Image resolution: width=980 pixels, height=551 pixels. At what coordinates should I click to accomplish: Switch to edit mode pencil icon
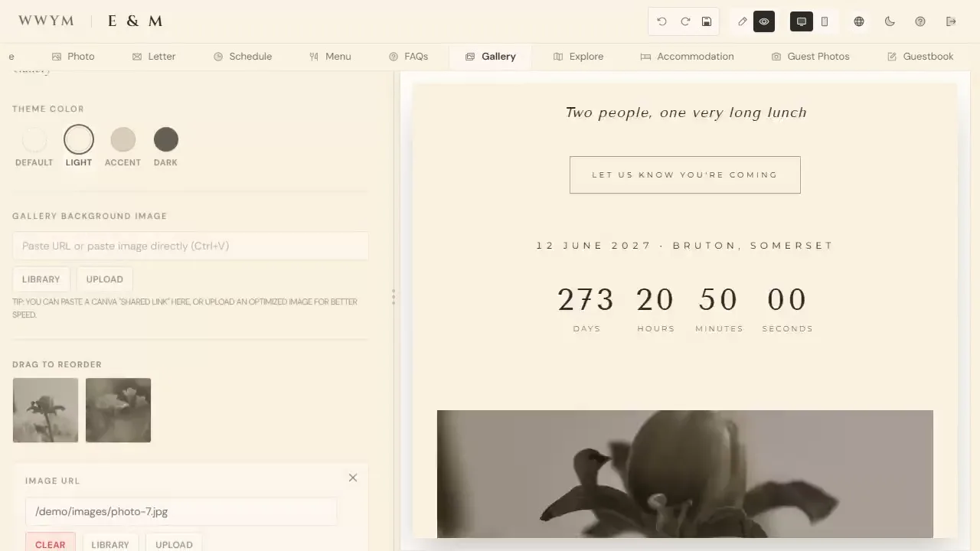742,21
